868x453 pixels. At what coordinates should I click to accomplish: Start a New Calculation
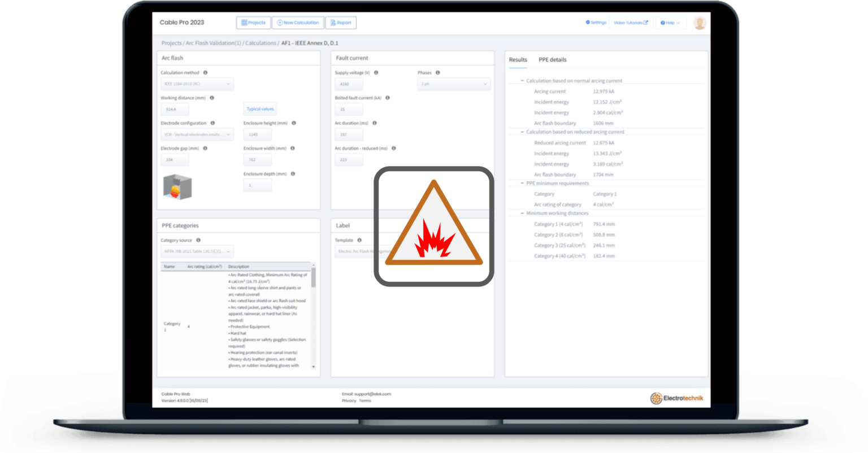(x=298, y=23)
